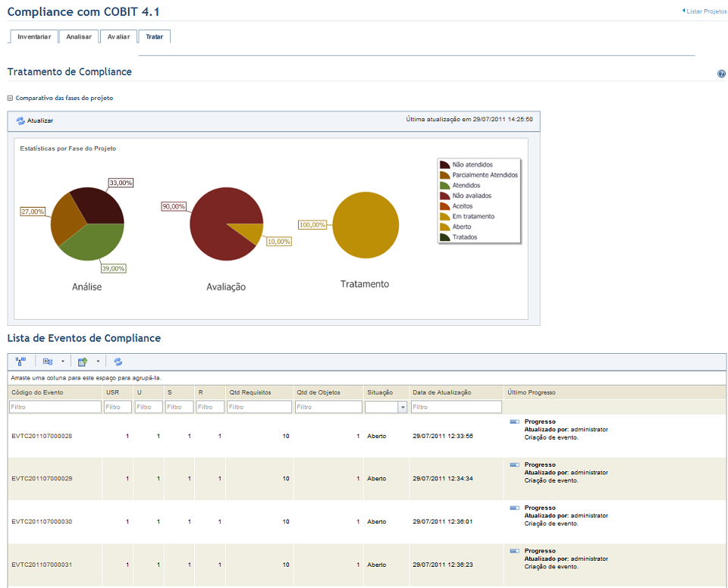Screen dimensions: 728x588
Task: Click the Aberto legend swatch
Action: click(445, 227)
